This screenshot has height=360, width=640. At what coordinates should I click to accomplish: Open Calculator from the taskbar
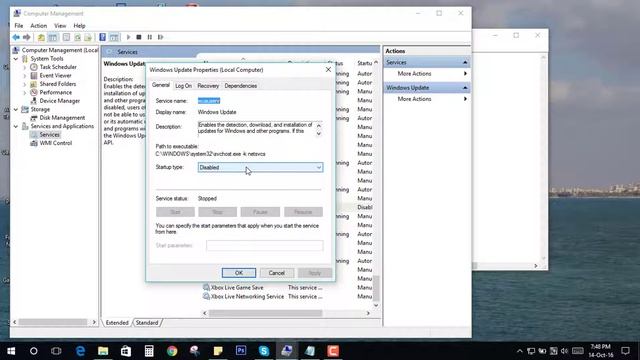(x=149, y=351)
